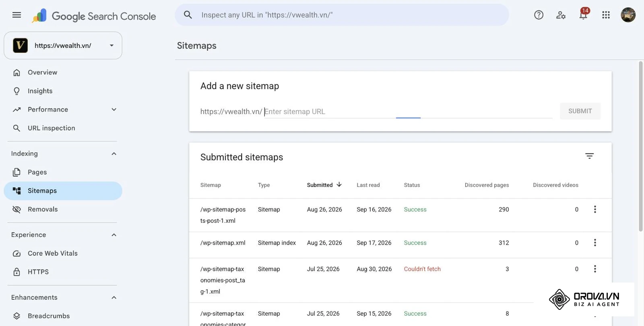Click the page vertical scrollbar
Screen dimensions: 644x326
pos(641,146)
